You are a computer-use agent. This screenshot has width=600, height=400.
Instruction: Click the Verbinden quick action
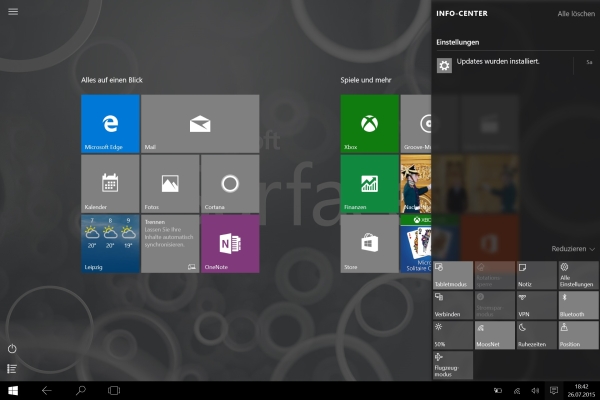(453, 305)
